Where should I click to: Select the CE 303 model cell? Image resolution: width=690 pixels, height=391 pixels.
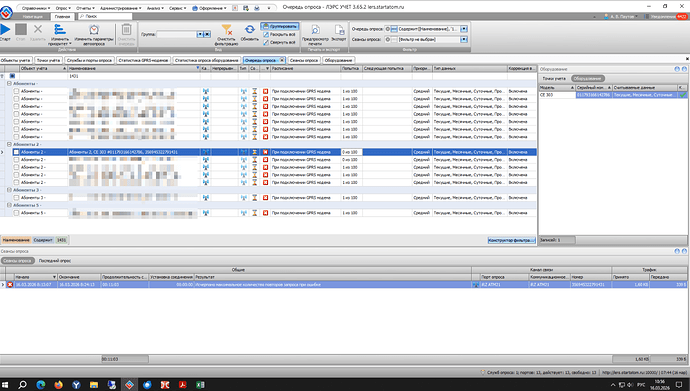click(557, 95)
